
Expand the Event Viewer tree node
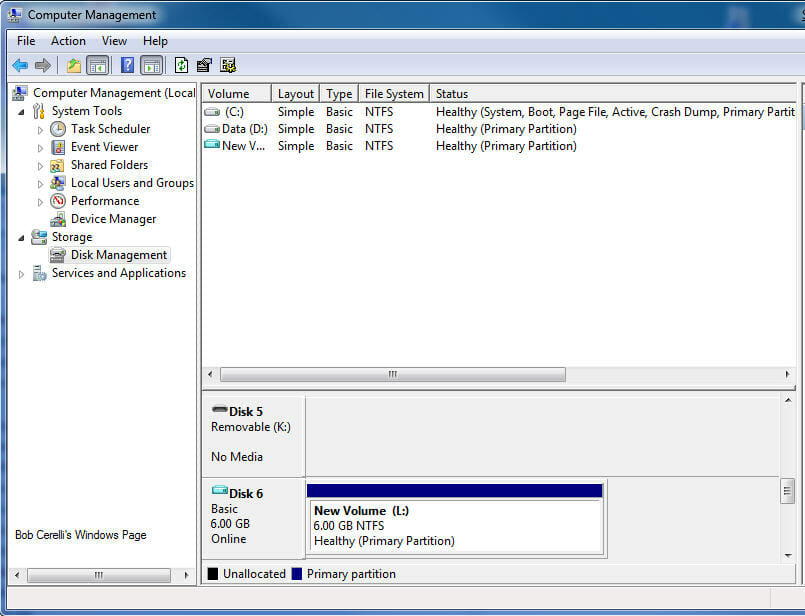pyautogui.click(x=40, y=147)
